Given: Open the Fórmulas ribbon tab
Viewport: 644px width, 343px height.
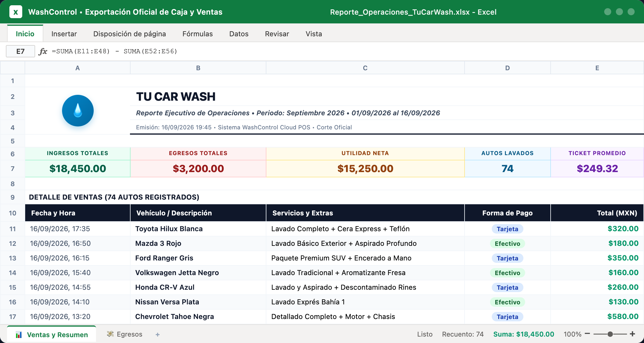Looking at the screenshot, I should tap(198, 34).
